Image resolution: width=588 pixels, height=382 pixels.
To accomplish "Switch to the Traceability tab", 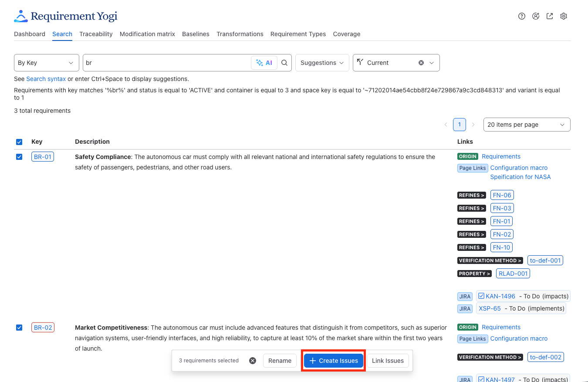I will [96, 34].
